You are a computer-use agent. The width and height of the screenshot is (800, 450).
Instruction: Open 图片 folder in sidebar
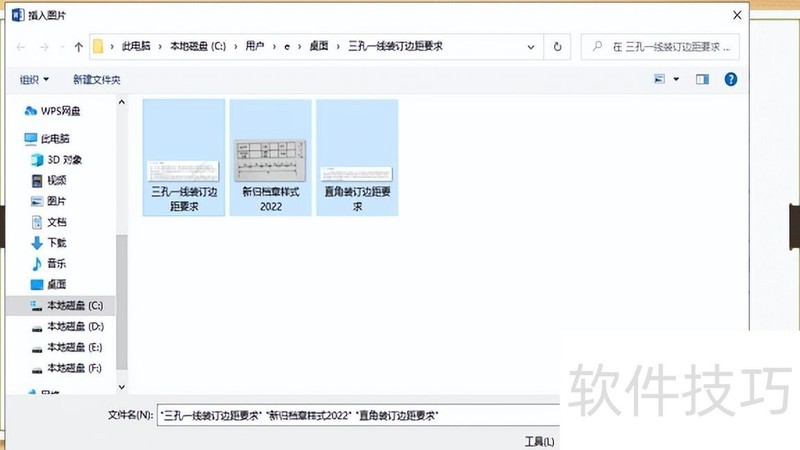(49, 201)
